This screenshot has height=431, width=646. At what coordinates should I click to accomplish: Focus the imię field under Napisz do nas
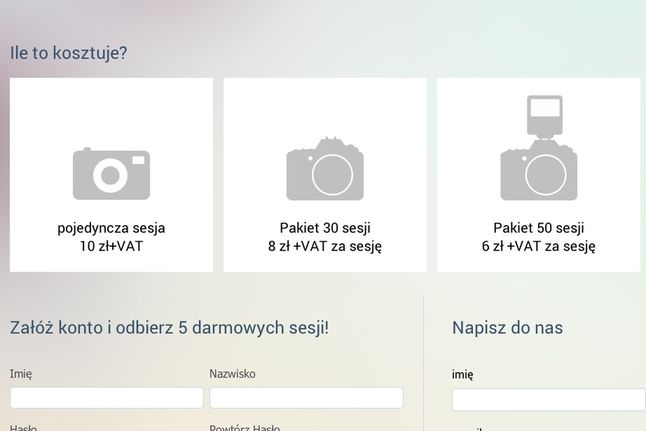548,400
